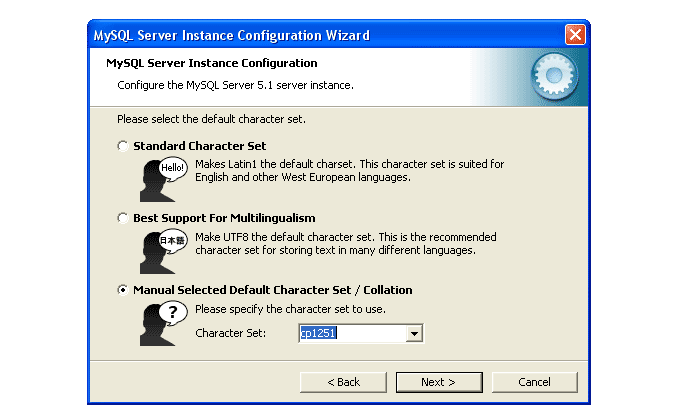The height and width of the screenshot is (415, 700).
Task: Click the cp1251 character set text field
Action: coord(352,333)
